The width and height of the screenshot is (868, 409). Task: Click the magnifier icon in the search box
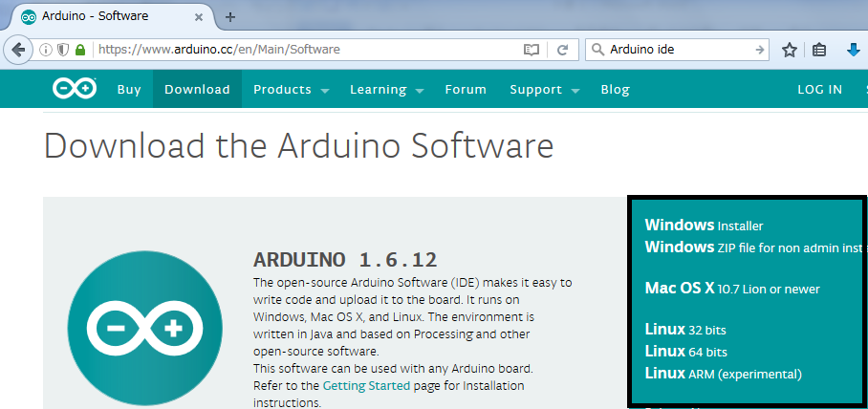(597, 50)
